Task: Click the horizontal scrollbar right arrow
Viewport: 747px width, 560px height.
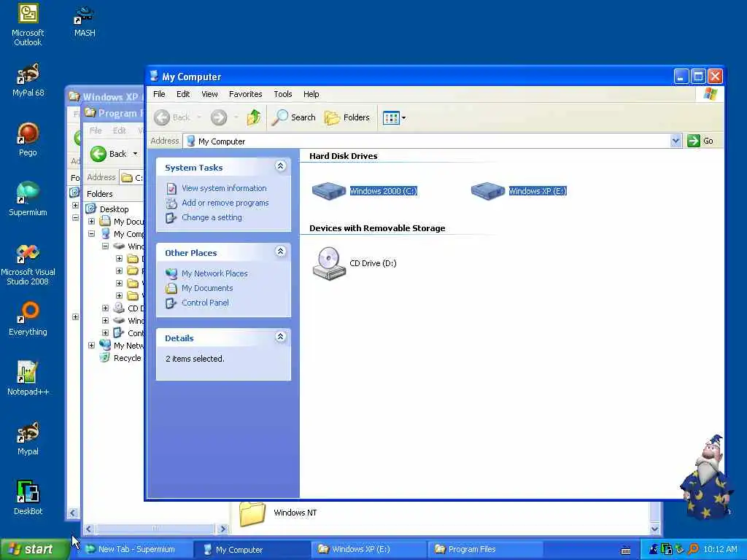Action: coord(222,529)
